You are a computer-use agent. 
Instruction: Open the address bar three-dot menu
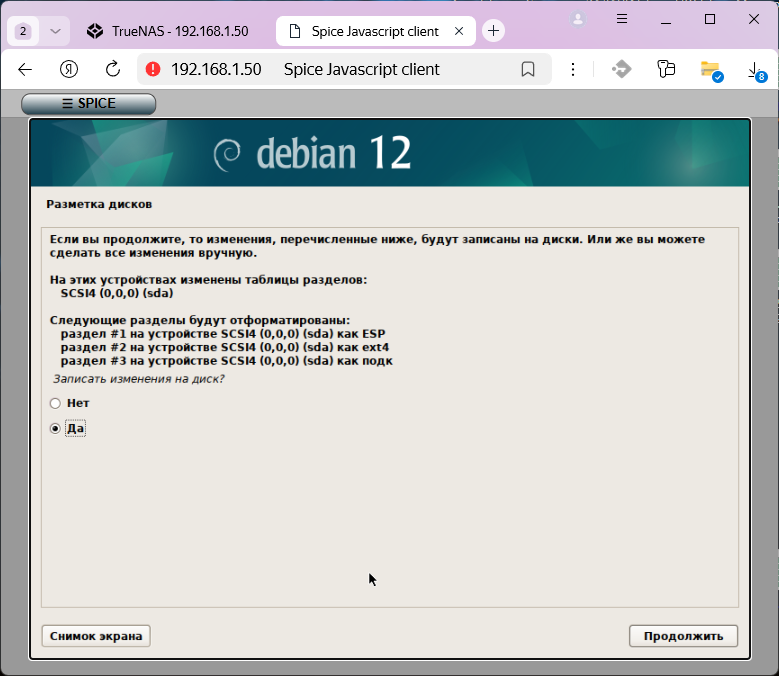tap(573, 70)
